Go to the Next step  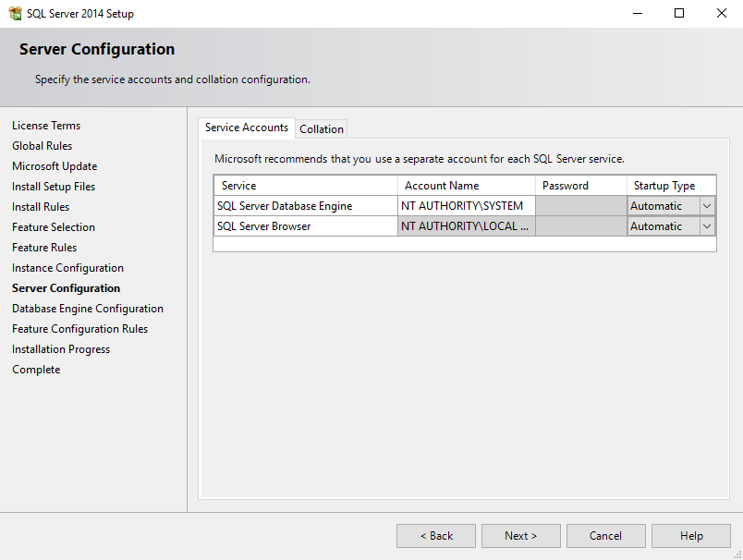pos(521,536)
